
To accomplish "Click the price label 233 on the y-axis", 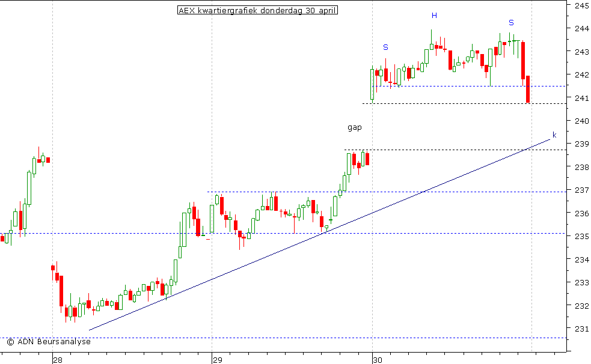I will click(x=582, y=283).
